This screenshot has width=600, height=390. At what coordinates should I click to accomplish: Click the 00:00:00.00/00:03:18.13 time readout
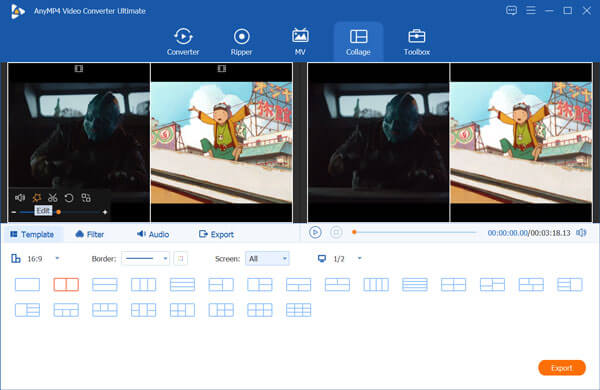[529, 233]
